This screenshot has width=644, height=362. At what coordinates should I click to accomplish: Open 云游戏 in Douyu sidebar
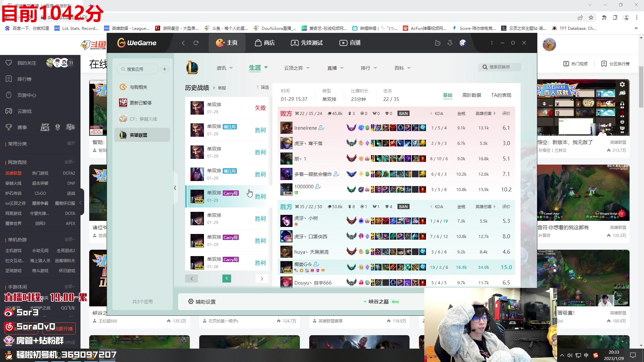tap(24, 111)
